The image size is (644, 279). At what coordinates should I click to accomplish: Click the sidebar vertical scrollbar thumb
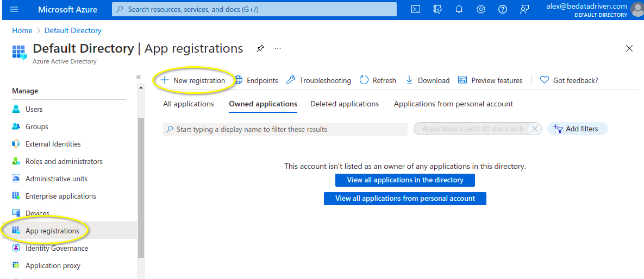(141, 187)
